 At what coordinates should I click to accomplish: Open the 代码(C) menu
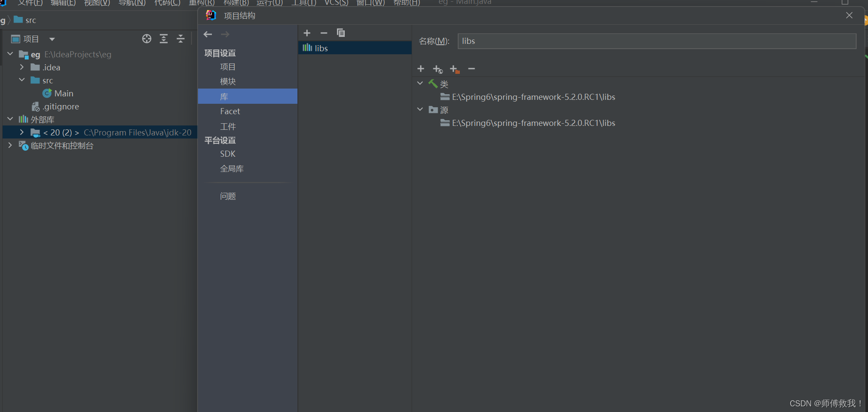coord(167,3)
